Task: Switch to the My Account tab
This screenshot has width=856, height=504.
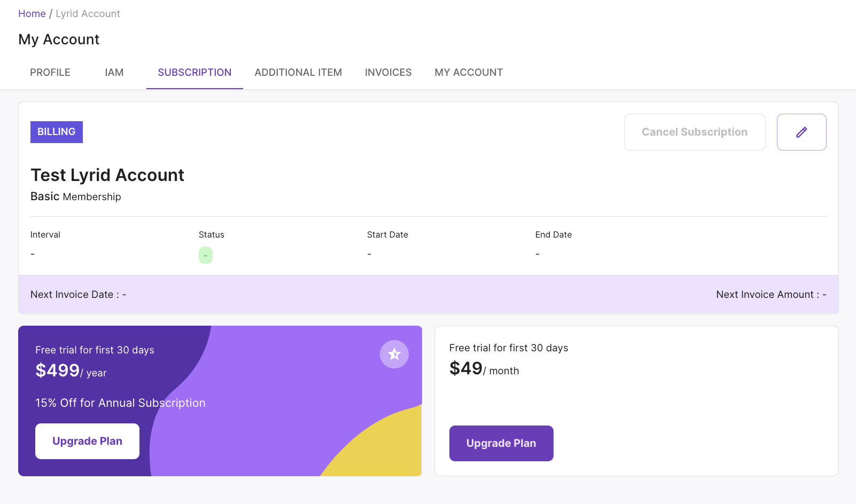Action: point(469,73)
